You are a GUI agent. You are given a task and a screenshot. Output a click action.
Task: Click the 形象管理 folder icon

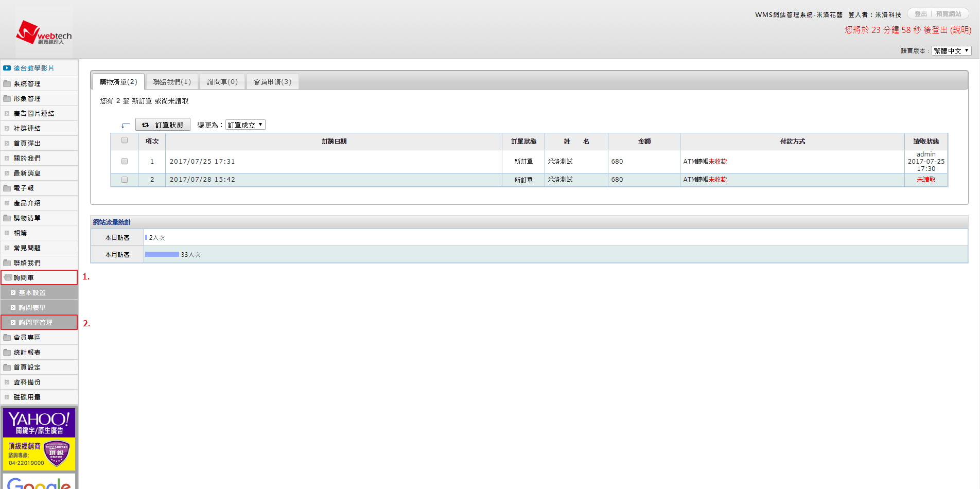[7, 98]
